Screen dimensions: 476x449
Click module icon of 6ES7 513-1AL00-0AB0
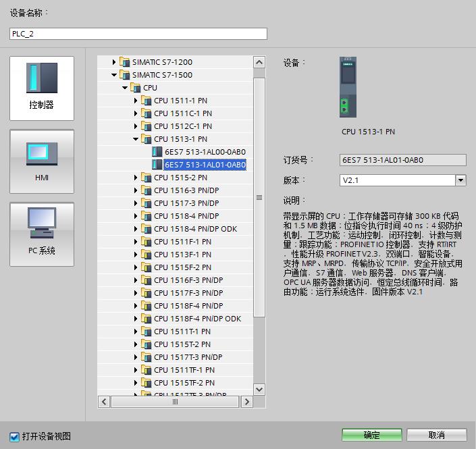[157, 152]
